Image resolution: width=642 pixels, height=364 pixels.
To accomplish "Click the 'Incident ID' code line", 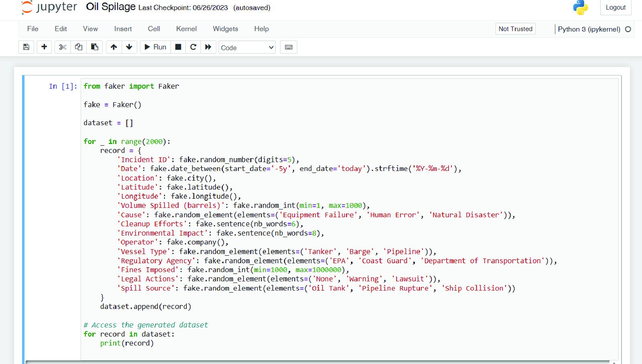I will pos(208,160).
